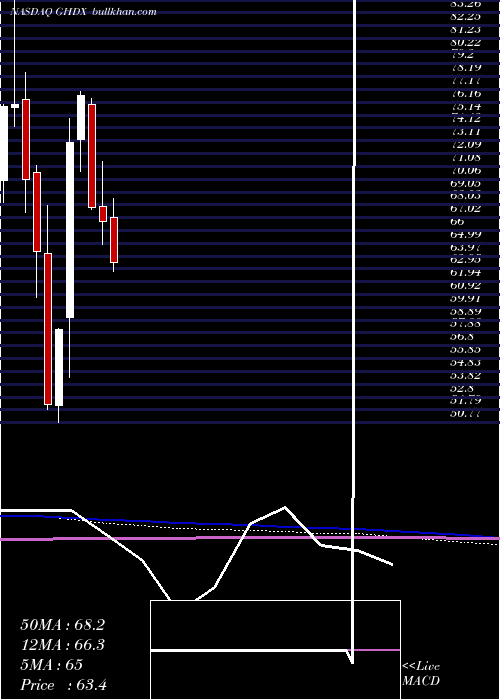Click the tallest white candlestick body
The image size is (500, 700).
coord(70,230)
